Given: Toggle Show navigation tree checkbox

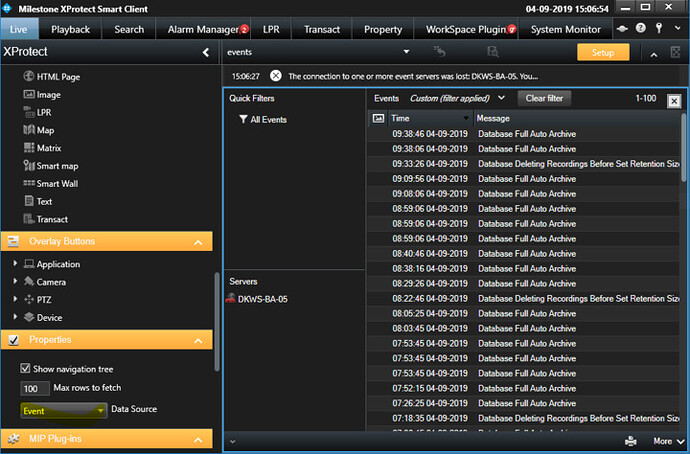Looking at the screenshot, I should [x=27, y=368].
